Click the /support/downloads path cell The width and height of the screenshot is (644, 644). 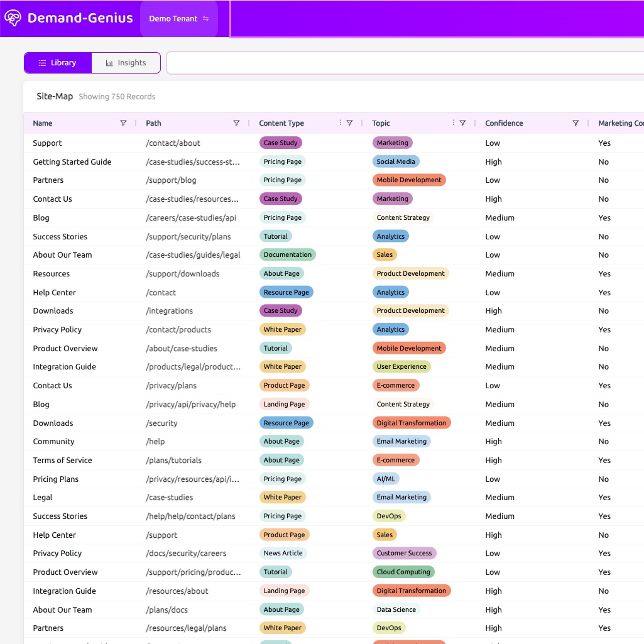pyautogui.click(x=183, y=274)
